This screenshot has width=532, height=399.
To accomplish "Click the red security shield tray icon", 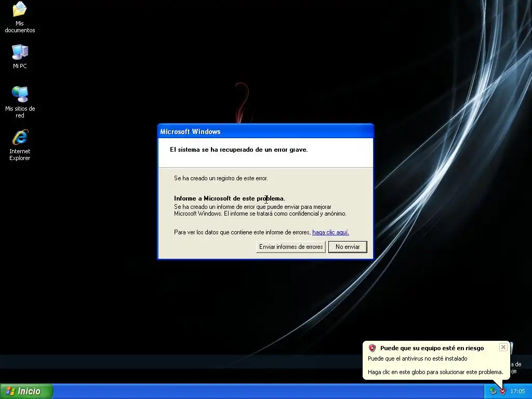I will tap(502, 392).
